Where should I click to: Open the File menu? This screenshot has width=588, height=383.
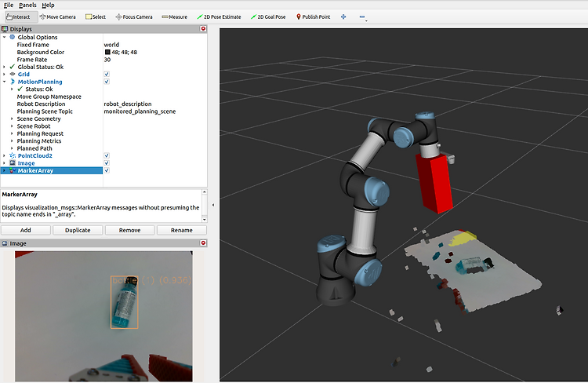9,5
